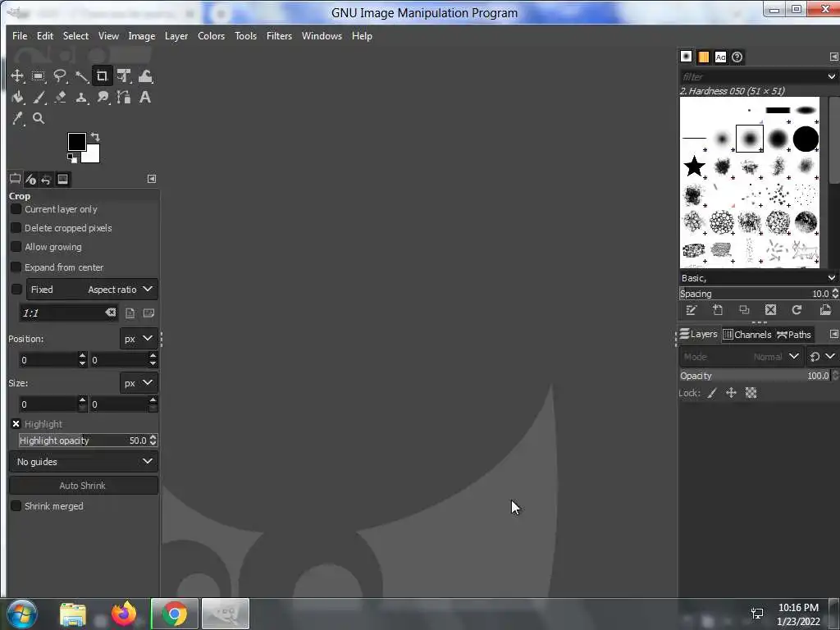Select the Bucket Fill tool
The height and width of the screenshot is (630, 840).
(17, 97)
